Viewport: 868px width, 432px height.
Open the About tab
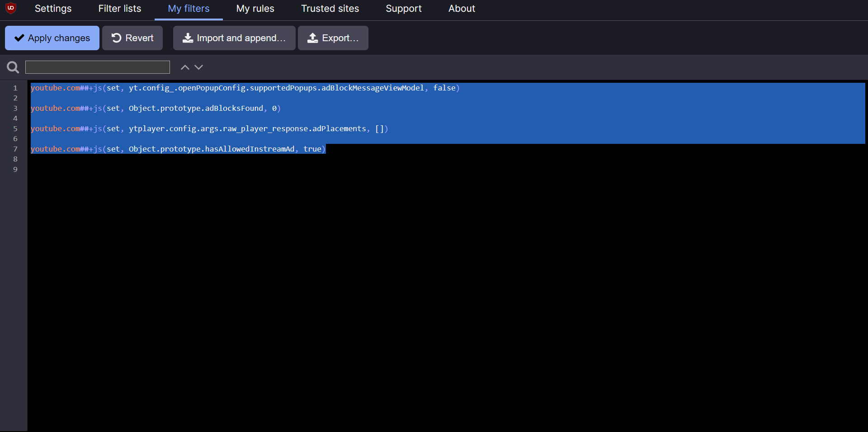click(462, 9)
